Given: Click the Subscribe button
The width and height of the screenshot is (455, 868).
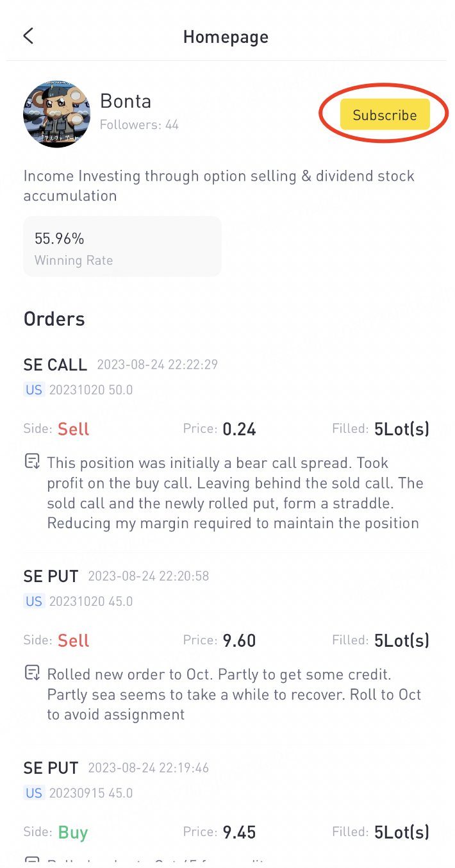Looking at the screenshot, I should [385, 115].
